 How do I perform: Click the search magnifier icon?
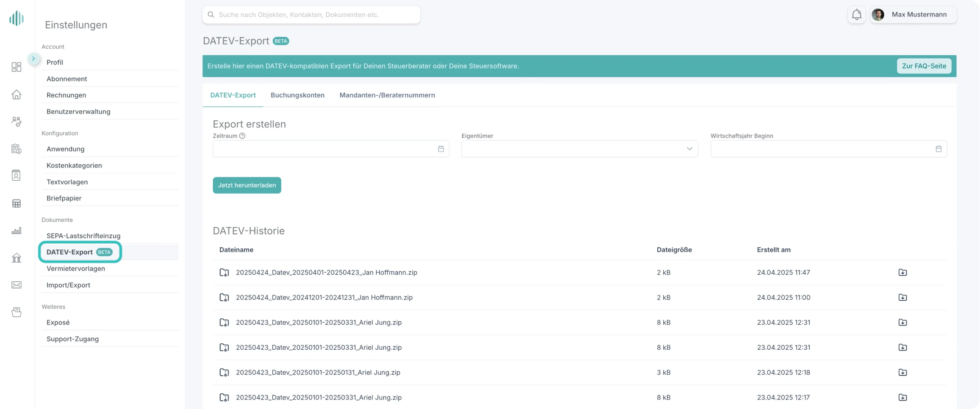(x=211, y=15)
